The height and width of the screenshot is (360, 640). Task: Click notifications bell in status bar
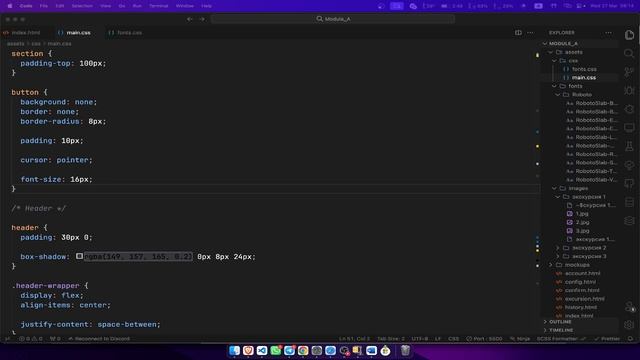(x=631, y=339)
